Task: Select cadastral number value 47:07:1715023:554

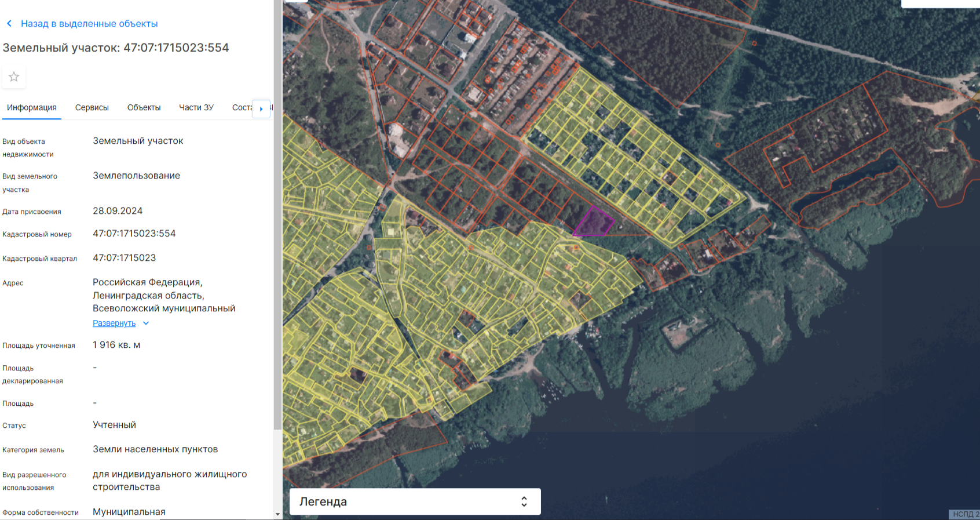Action: (134, 234)
